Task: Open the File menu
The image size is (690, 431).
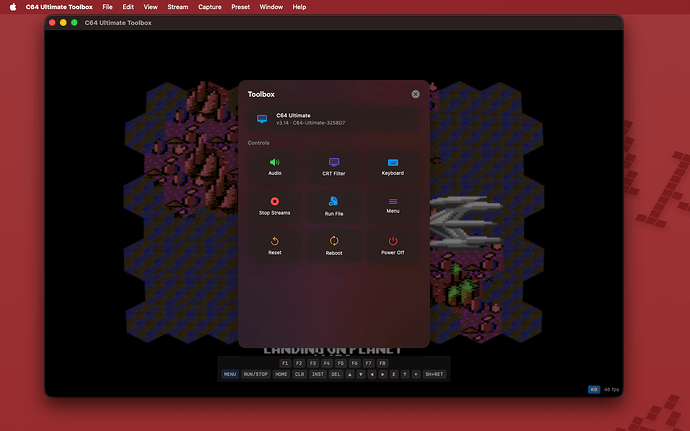Action: click(107, 7)
